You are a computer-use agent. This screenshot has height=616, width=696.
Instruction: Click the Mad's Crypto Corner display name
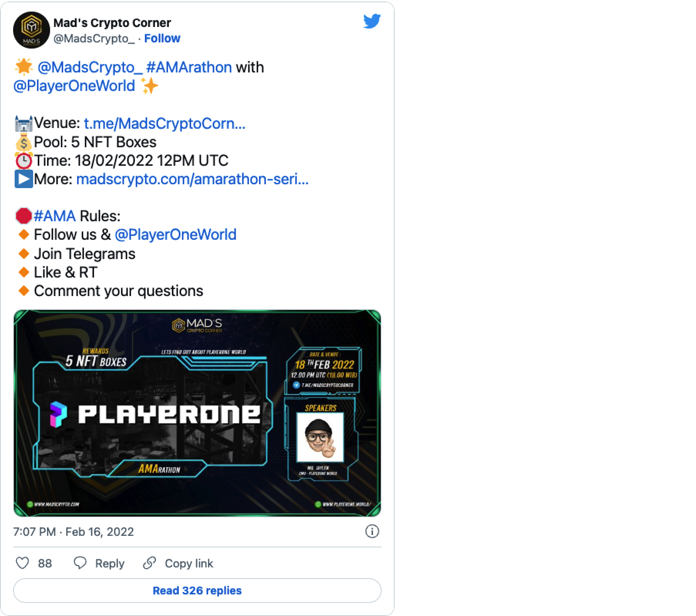click(x=112, y=23)
